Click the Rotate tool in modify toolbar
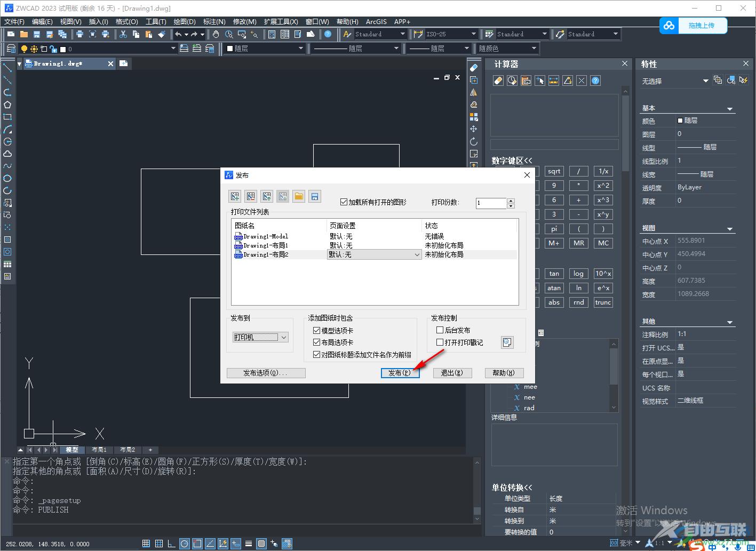This screenshot has height=551, width=756. [x=473, y=141]
